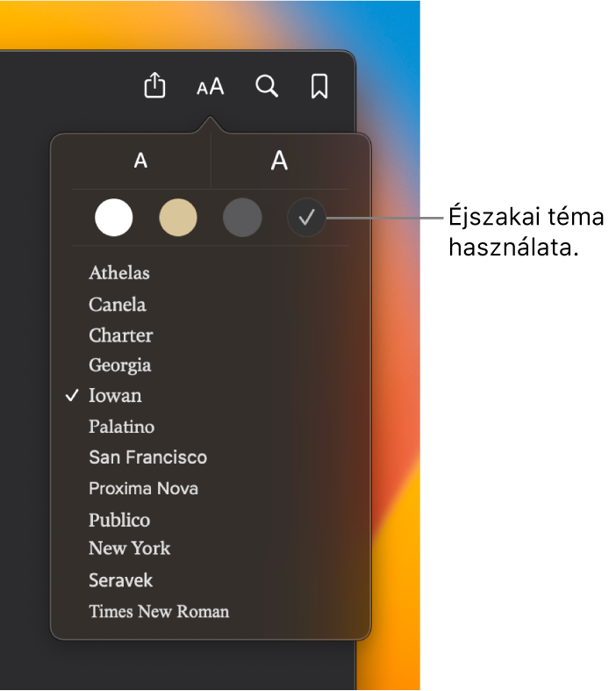Select the sepia theme circle
This screenshot has height=691, width=616.
coord(178,217)
